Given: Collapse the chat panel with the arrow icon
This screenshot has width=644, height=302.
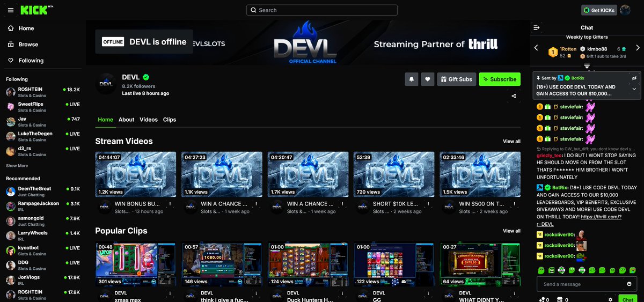Looking at the screenshot, I should coord(536,27).
